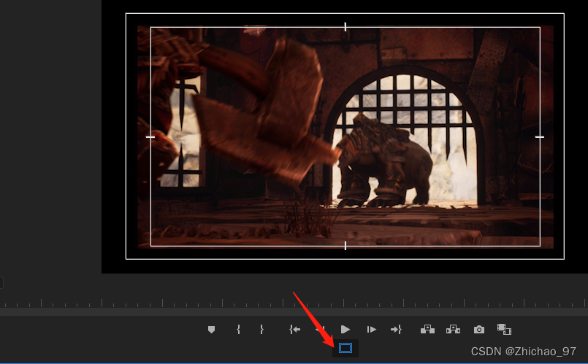
Task: Click the Mark Out brace icon
Action: [261, 330]
